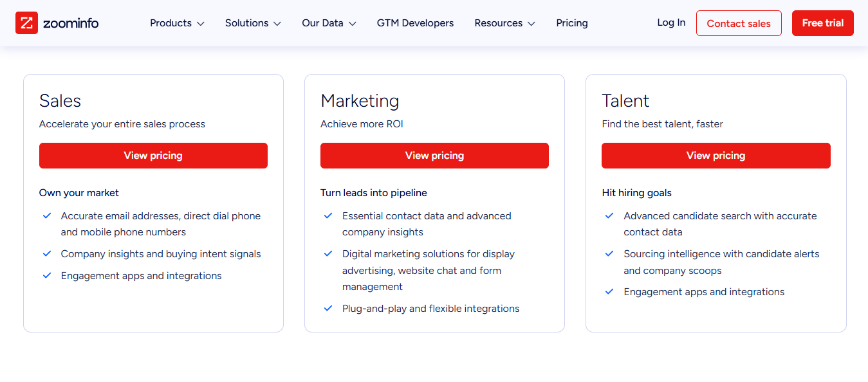Select 'Find the best talent, faster' subtitle
This screenshot has width=868, height=382.
pyautogui.click(x=662, y=124)
